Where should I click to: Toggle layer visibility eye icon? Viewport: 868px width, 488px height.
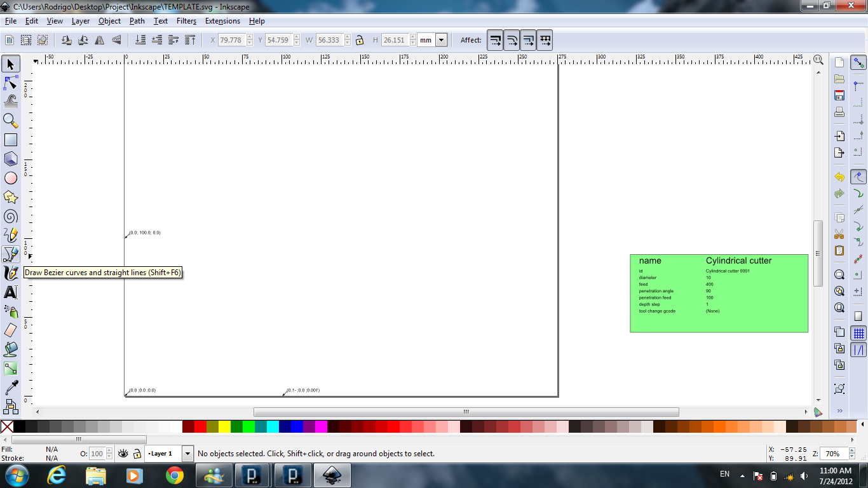point(123,454)
